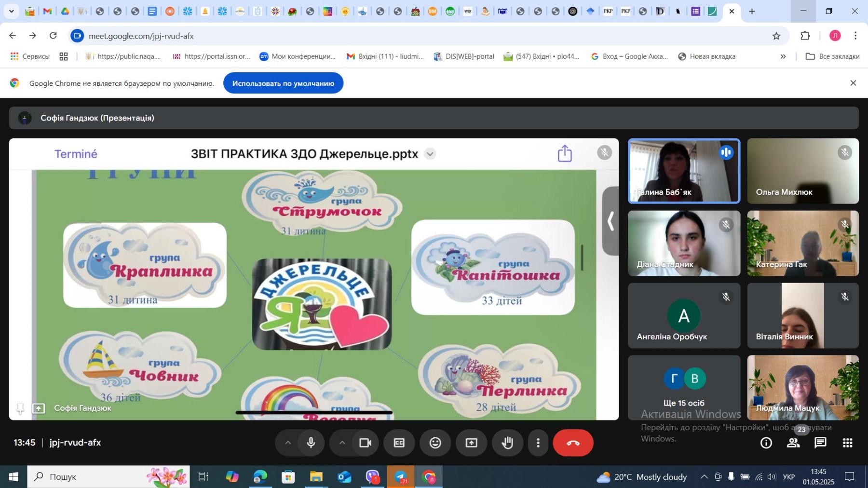Viewport: 868px width, 488px height.
Task: Toggle closed captions
Action: (399, 443)
